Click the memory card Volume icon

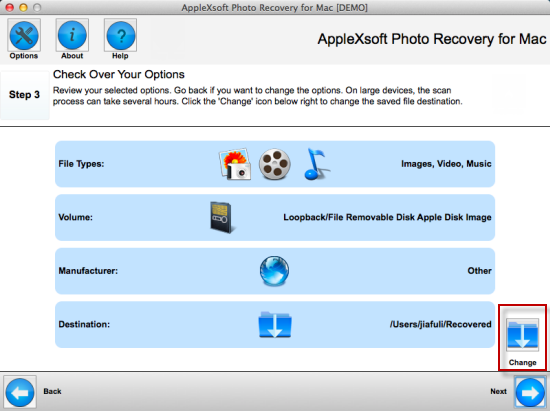pos(222,217)
